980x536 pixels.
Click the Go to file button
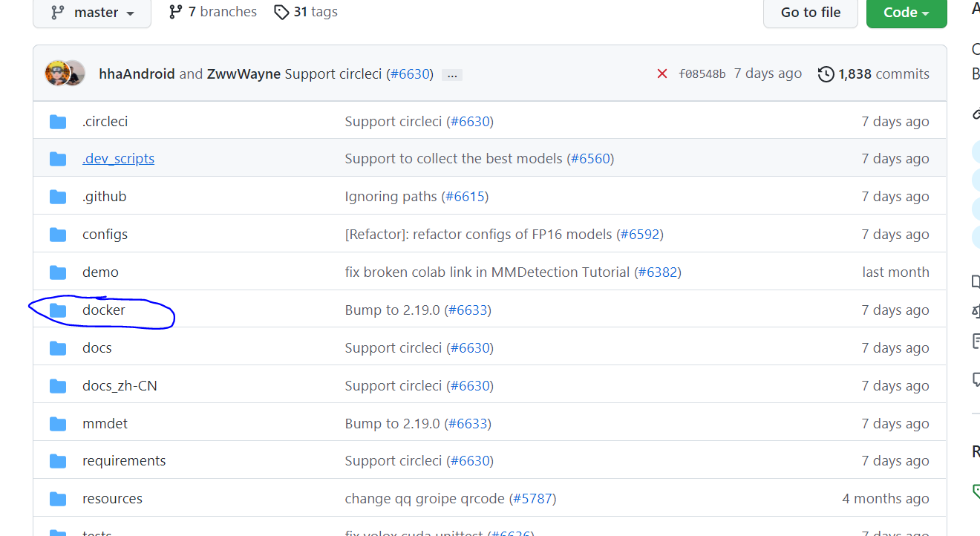click(x=810, y=13)
